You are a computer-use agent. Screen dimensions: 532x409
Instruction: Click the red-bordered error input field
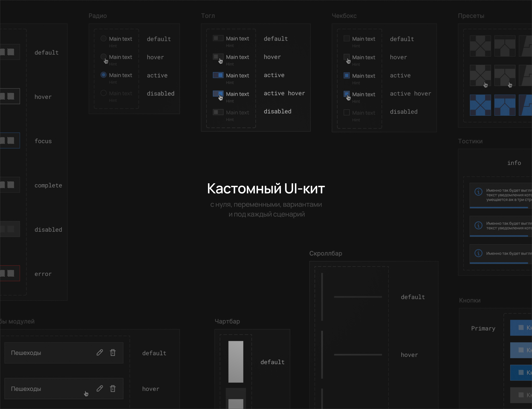[10, 273]
